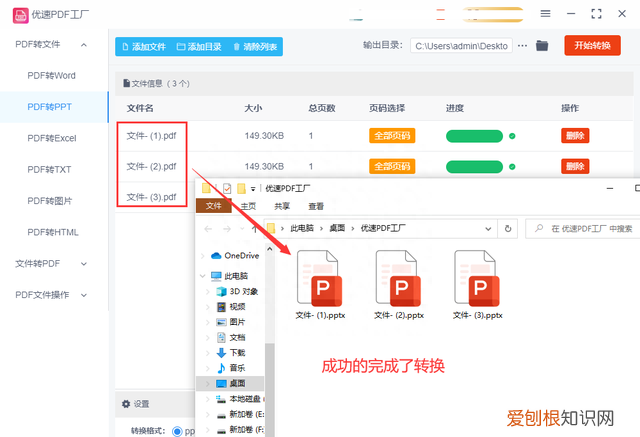
Task: Click 全部页码 for 文件- (2).pdf
Action: click(392, 166)
